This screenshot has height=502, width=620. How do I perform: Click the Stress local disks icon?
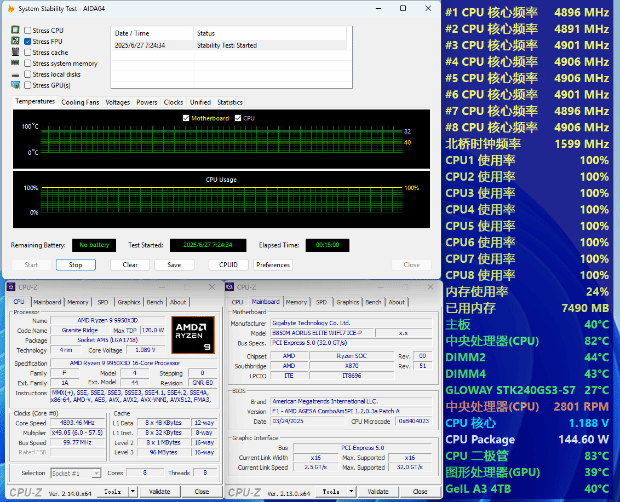tap(15, 74)
